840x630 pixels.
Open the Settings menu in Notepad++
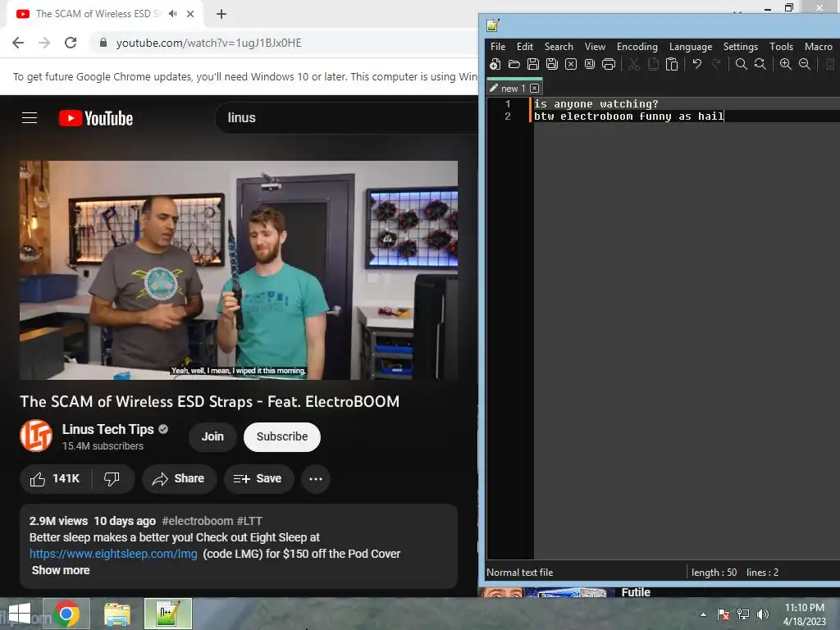[741, 47]
